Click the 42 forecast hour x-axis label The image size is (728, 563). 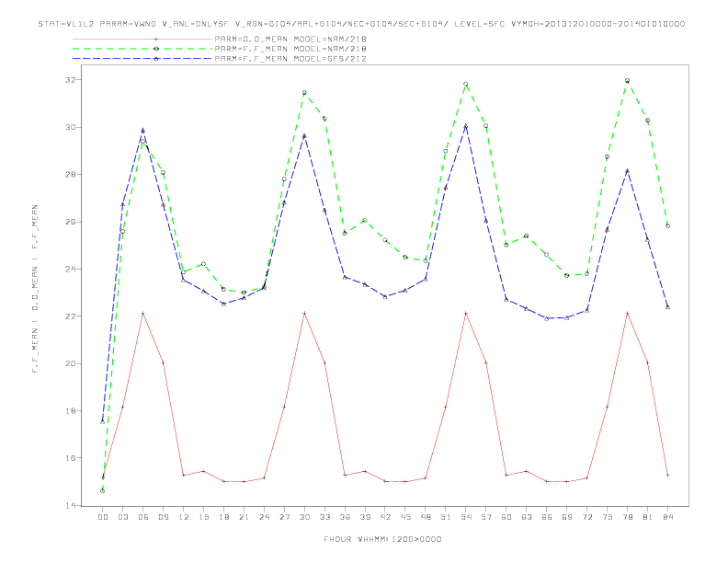[x=385, y=517]
